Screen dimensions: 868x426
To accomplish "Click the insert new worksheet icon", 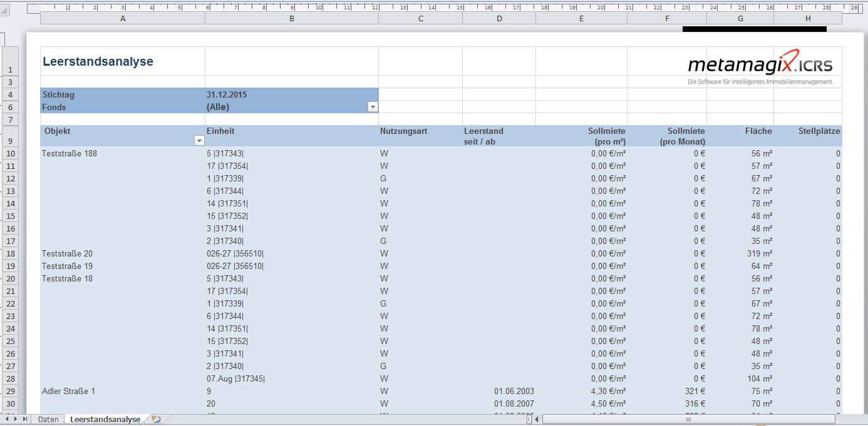I will click(156, 419).
